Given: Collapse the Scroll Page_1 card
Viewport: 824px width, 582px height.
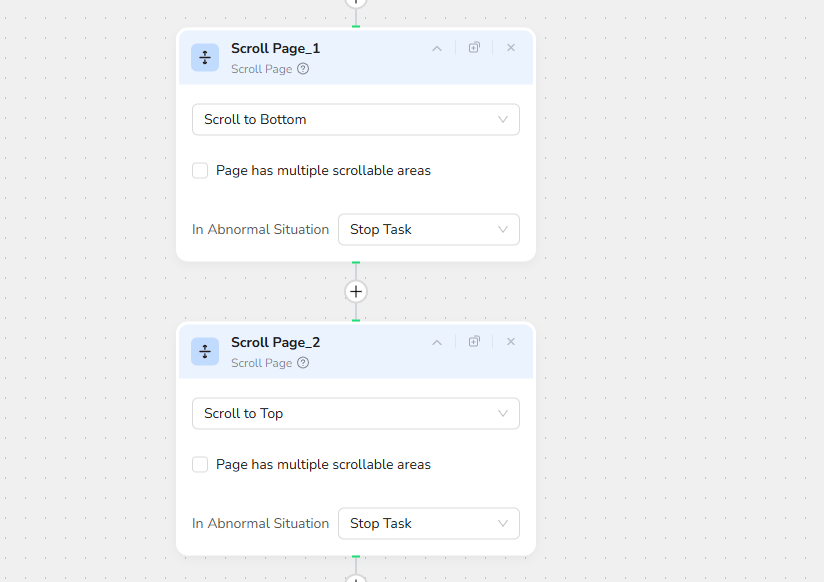Looking at the screenshot, I should click(437, 48).
